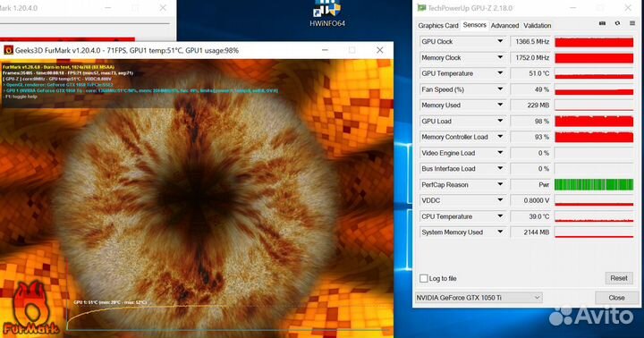Click the 93 % Memory Controller Load value

pos(531,137)
